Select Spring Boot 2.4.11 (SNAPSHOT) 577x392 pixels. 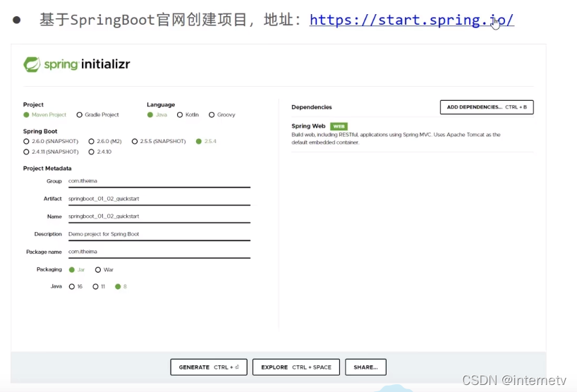click(x=51, y=152)
